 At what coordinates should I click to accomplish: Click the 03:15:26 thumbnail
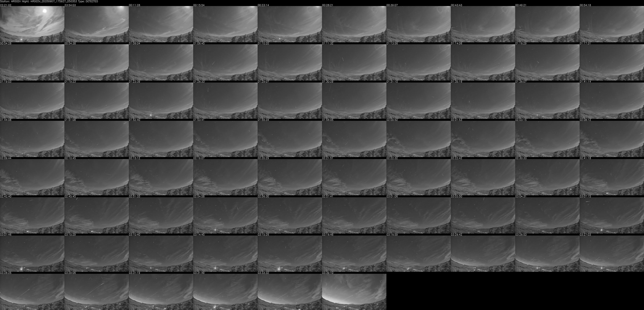pos(290,253)
